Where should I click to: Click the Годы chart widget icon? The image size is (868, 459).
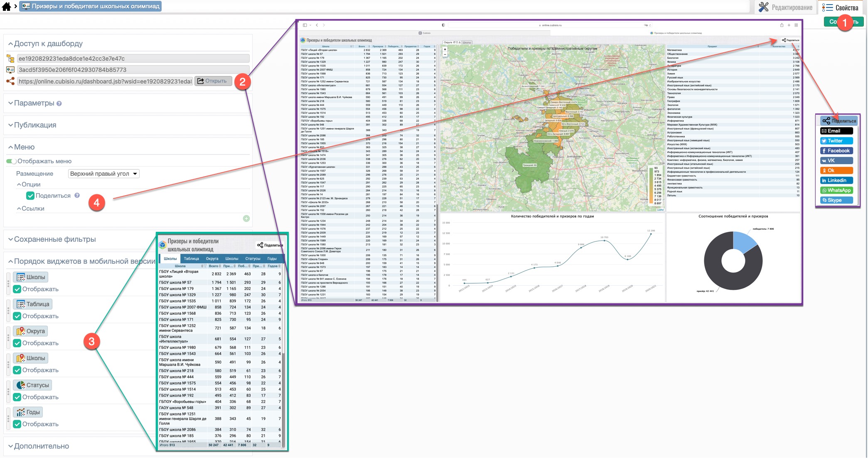click(x=20, y=412)
